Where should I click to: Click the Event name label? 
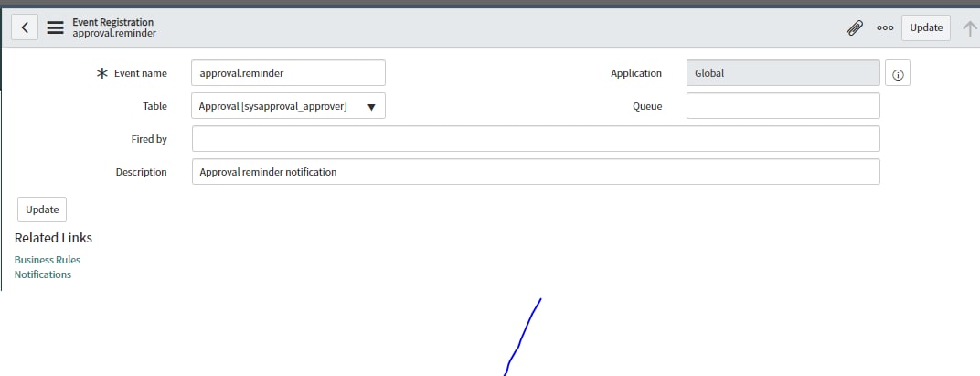[141, 73]
